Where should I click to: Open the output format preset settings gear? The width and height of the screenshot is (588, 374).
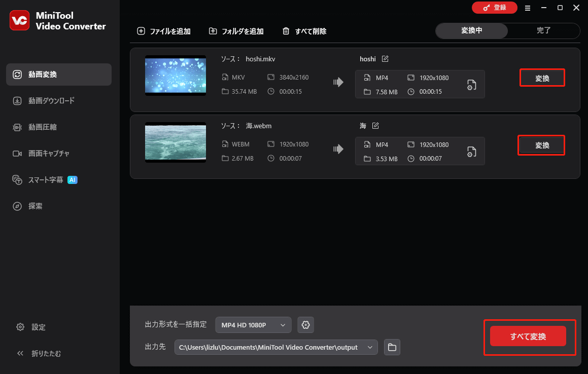coord(305,325)
